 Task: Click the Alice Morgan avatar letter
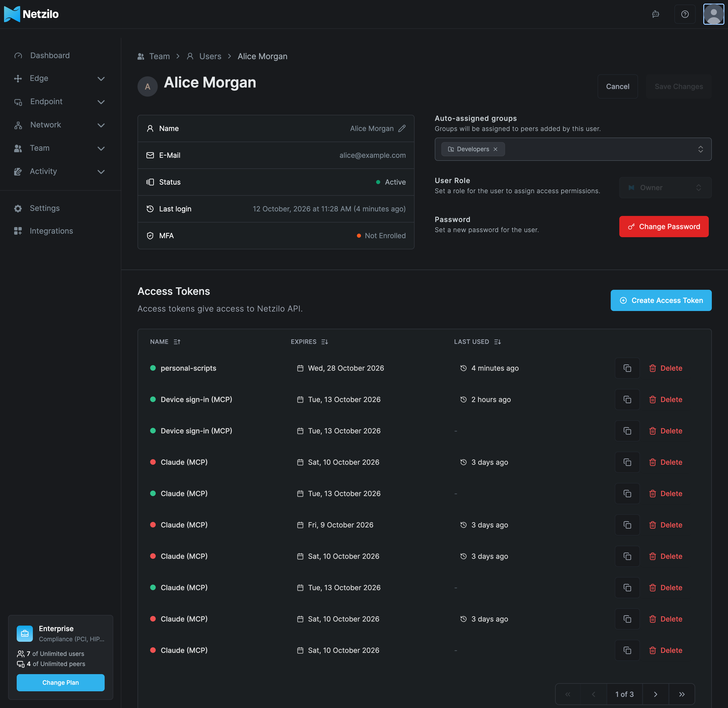(148, 87)
